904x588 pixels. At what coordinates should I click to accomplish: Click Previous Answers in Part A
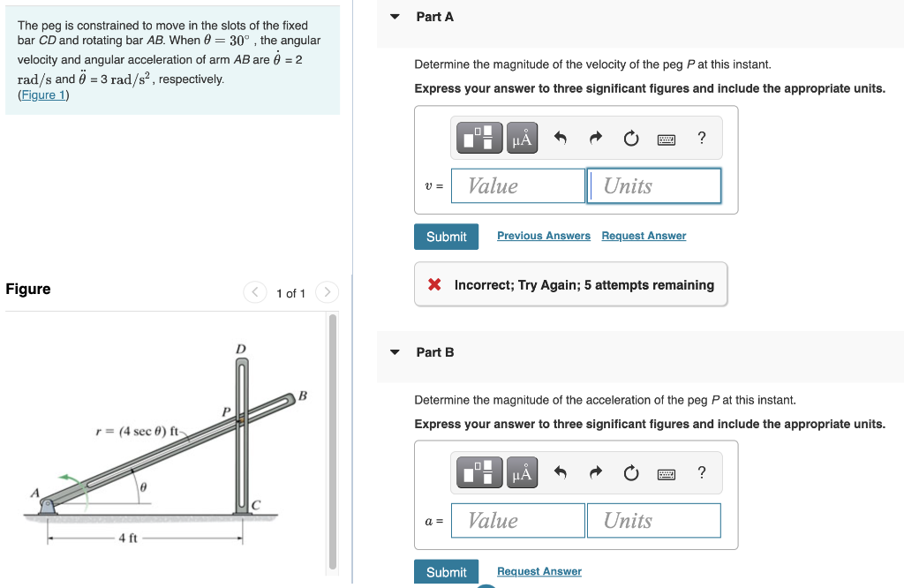click(x=543, y=235)
